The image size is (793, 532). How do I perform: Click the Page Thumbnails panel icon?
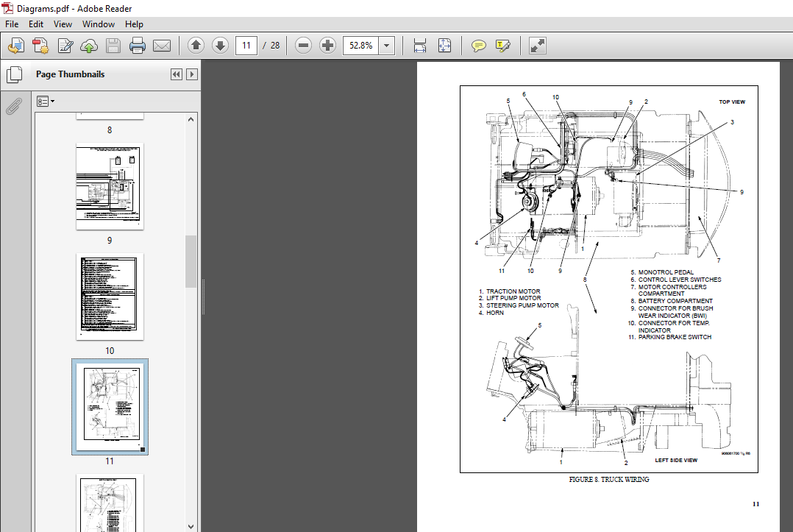click(14, 75)
